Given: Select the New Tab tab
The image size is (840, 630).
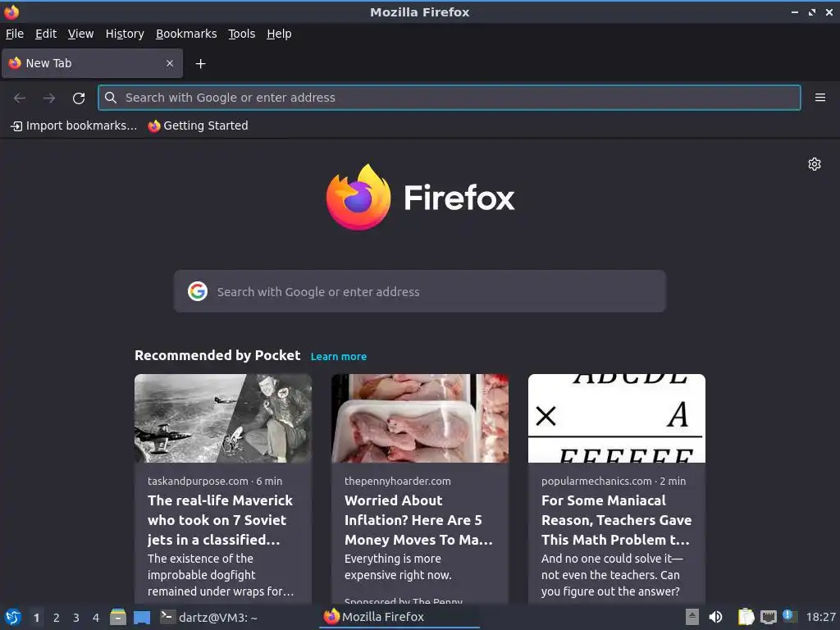Looking at the screenshot, I should [92, 63].
